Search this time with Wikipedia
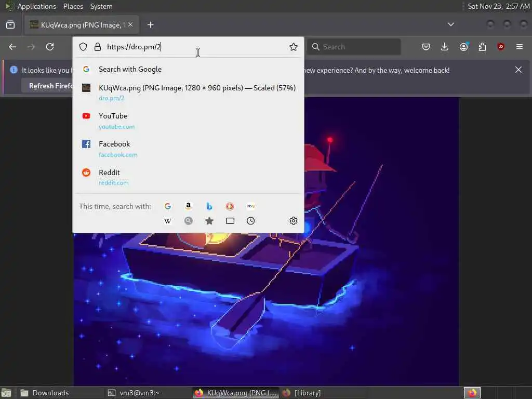 [x=168, y=221]
